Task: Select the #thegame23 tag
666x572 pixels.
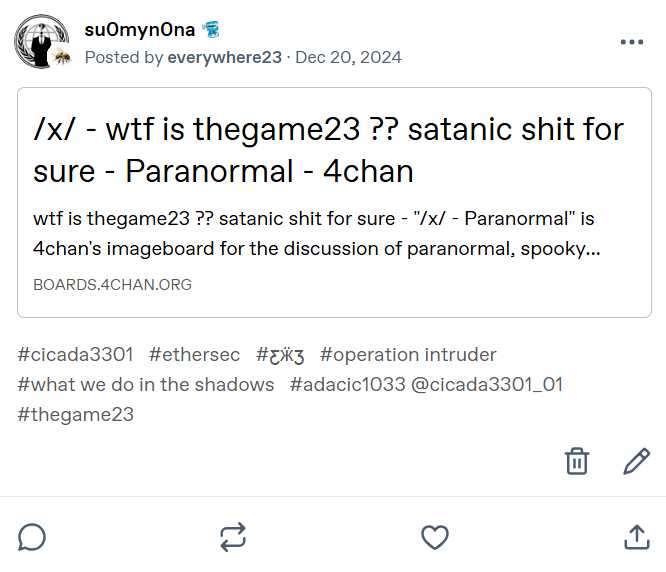Action: [75, 414]
